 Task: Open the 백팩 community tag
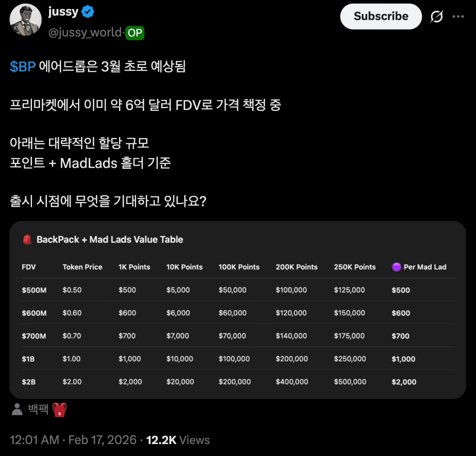coord(38,409)
